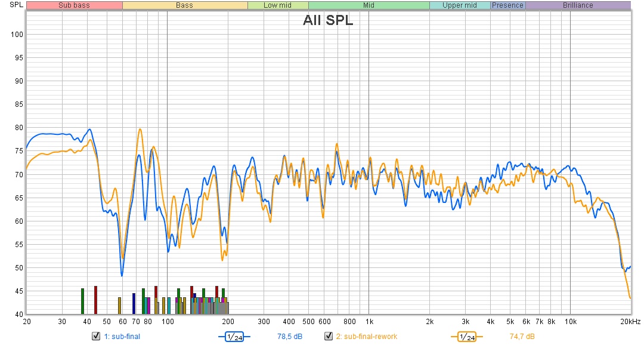Click the 78,5 dB readout value
Screen dimensions: 644x345
tap(290, 337)
